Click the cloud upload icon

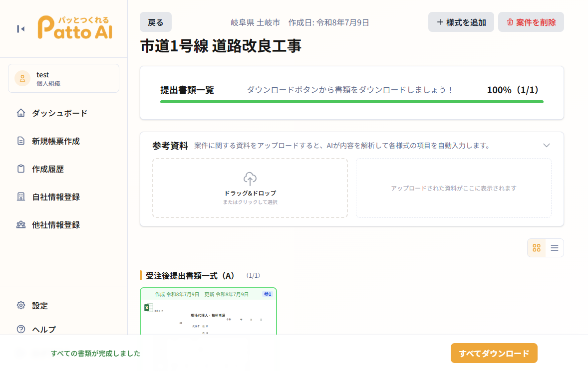tap(250, 179)
